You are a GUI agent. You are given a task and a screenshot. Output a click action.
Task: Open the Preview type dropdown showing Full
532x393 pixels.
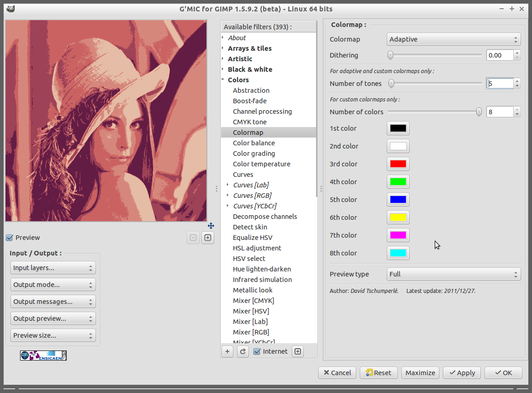point(453,274)
